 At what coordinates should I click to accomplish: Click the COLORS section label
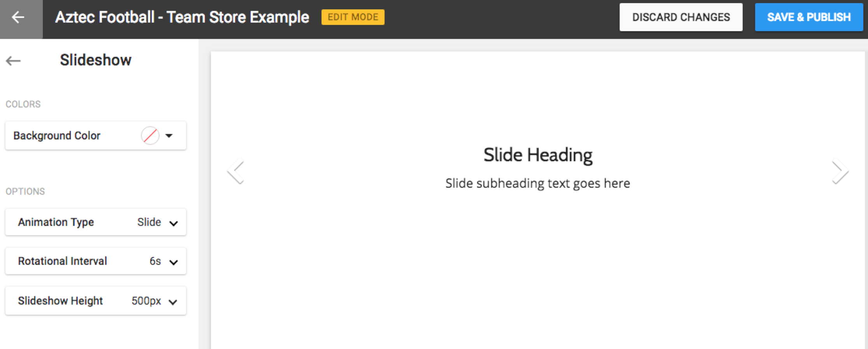click(x=23, y=104)
